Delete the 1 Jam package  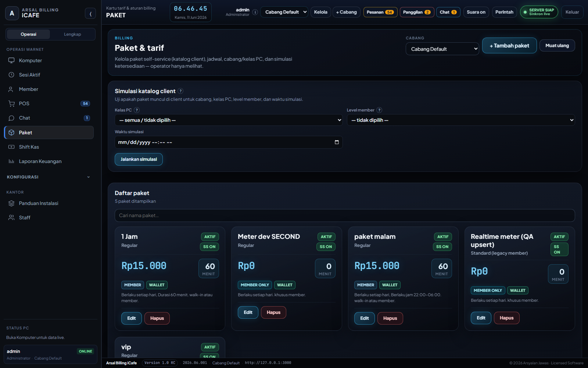click(x=157, y=318)
